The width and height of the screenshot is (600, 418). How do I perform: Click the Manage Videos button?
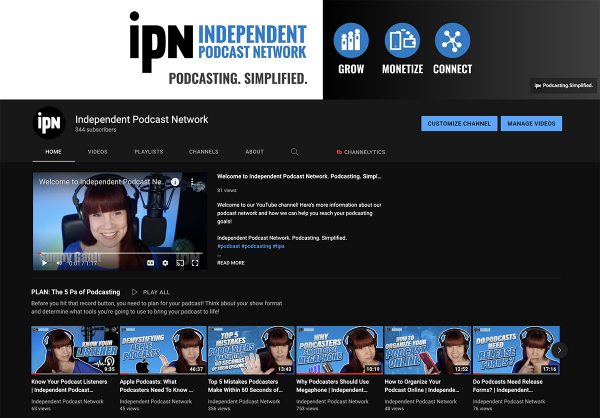coord(531,124)
